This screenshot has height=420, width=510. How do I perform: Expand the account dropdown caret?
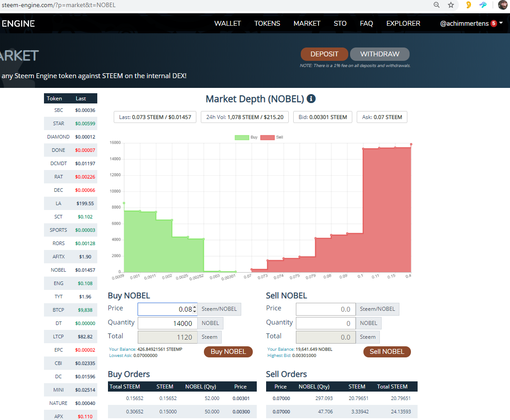click(501, 23)
